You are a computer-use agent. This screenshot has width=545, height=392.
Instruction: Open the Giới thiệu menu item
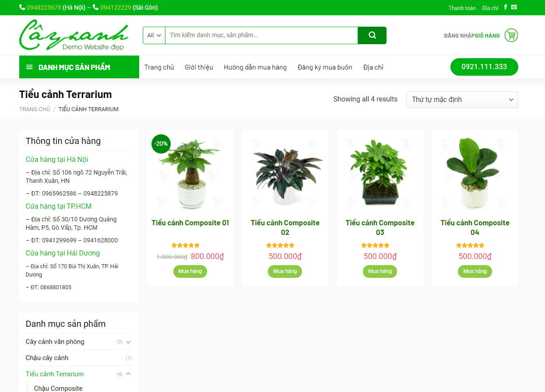[199, 67]
